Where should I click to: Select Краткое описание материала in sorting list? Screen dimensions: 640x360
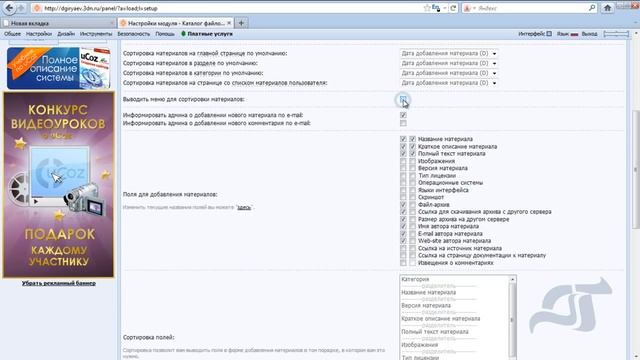point(441,318)
